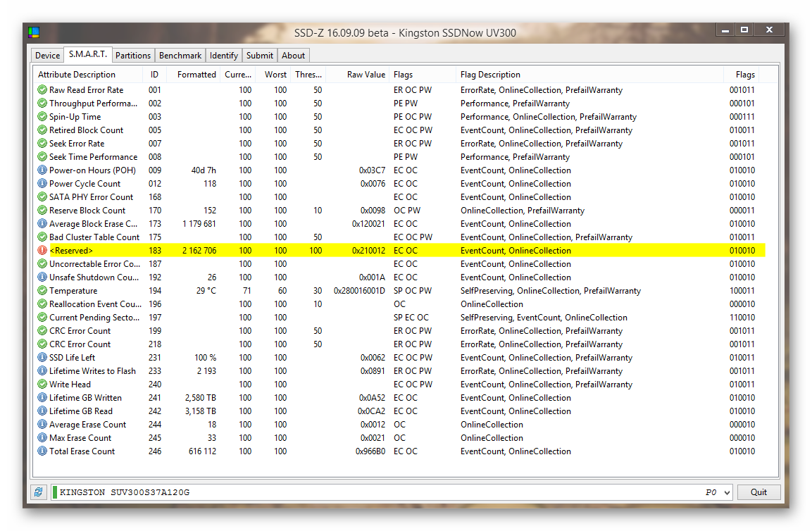Click the Quit button

pos(758,492)
